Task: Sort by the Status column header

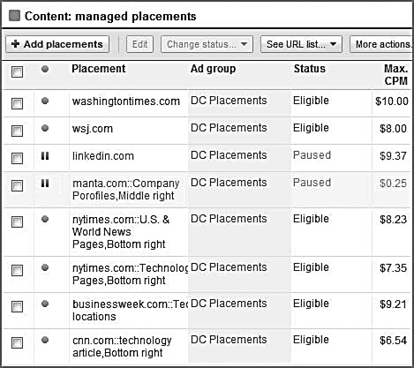Action: 309,69
